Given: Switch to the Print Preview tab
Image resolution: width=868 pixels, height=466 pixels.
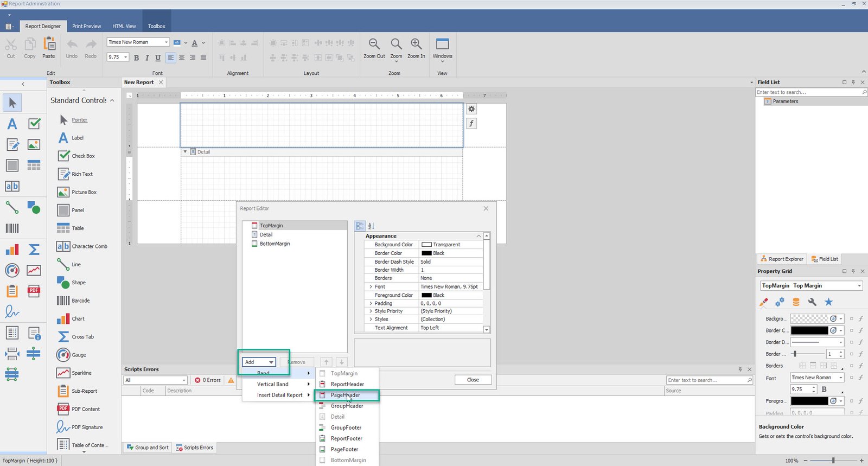Looking at the screenshot, I should [x=86, y=26].
